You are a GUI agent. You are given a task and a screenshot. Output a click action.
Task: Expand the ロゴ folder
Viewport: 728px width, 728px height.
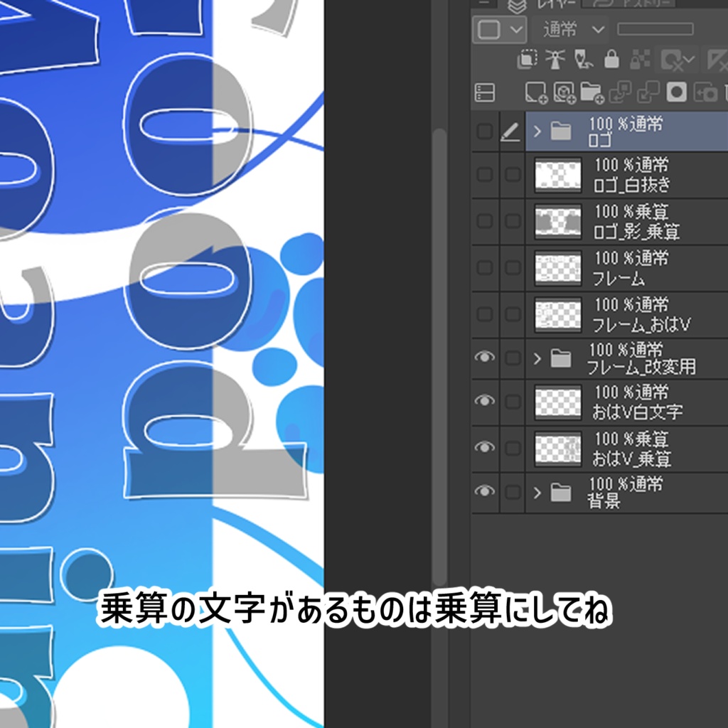(538, 130)
